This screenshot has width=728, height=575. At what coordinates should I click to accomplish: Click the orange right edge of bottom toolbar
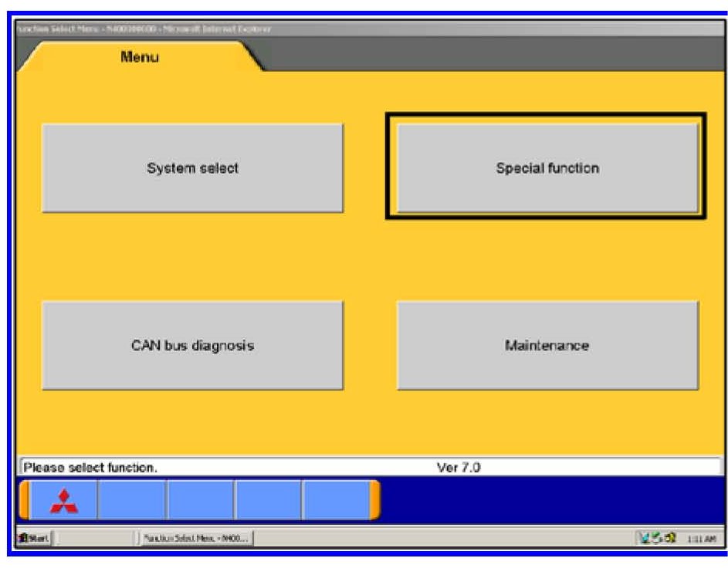[x=374, y=500]
